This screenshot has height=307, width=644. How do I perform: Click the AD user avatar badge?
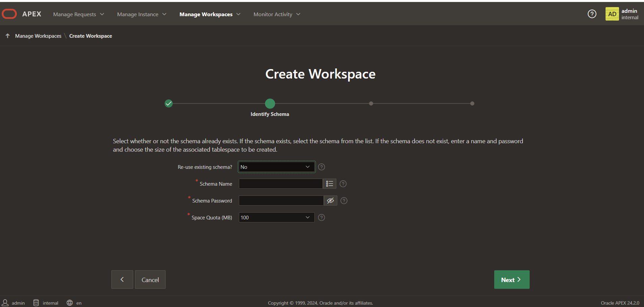[x=612, y=14]
